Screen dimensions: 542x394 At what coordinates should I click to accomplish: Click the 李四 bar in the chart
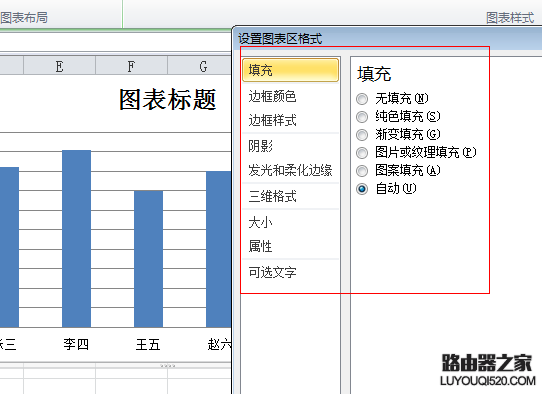76,238
